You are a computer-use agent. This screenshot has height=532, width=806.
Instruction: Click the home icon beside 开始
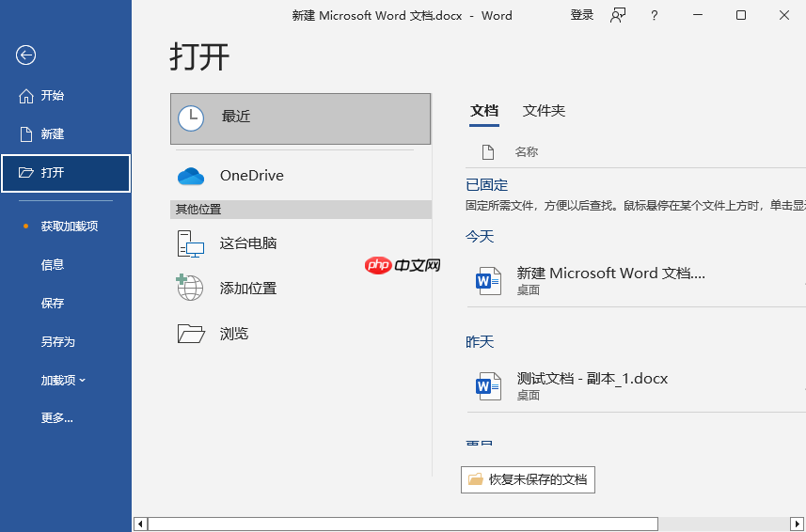[26, 96]
